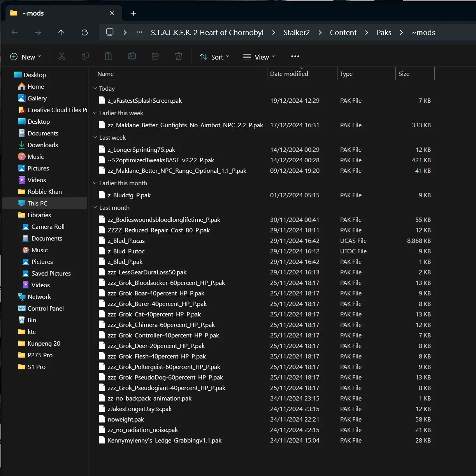Expand hidden breadcrumb path ellipsis
476x476 pixels.
coord(139,32)
